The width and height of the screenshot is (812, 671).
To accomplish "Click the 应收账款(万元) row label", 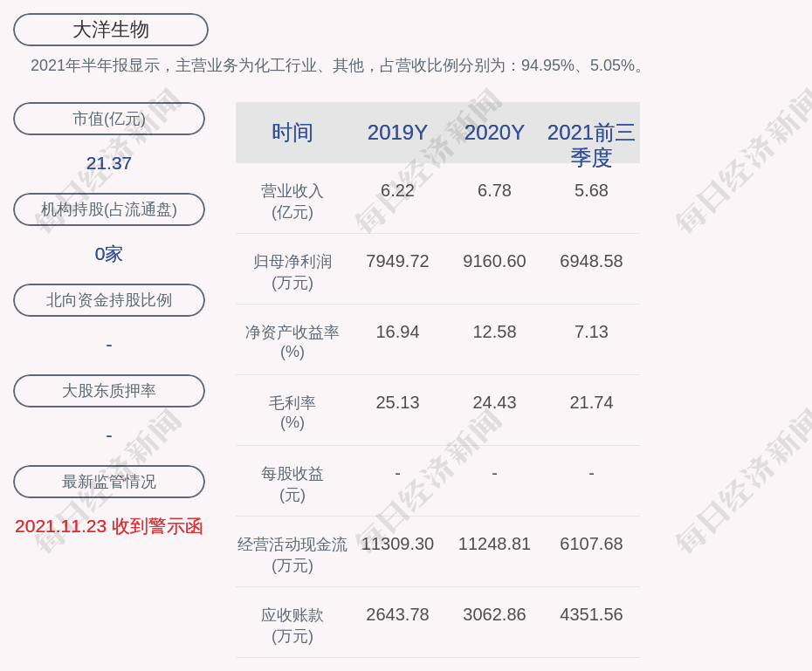I will click(292, 626).
